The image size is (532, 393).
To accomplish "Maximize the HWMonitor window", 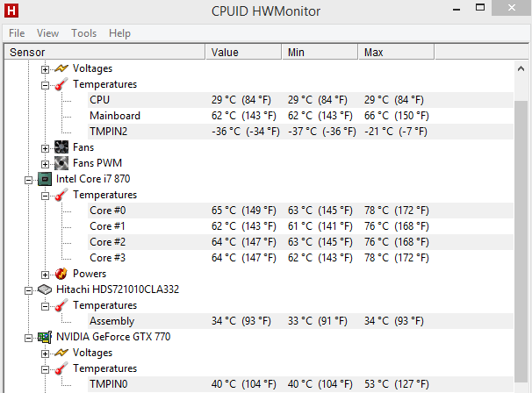I will point(480,8).
